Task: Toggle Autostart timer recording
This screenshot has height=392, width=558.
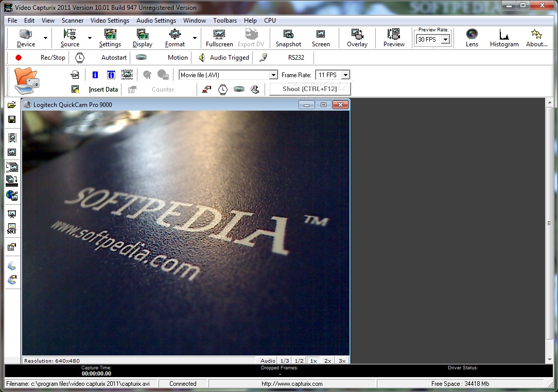Action: pos(100,58)
